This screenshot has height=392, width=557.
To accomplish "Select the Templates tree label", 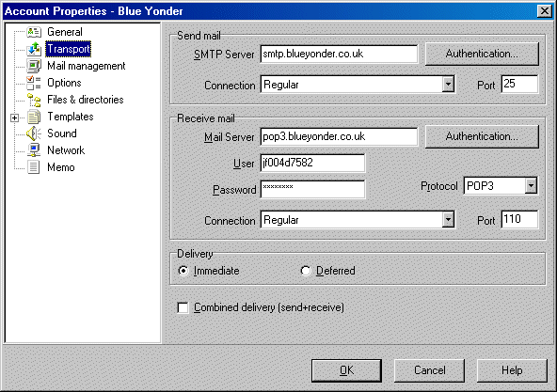I will [71, 117].
